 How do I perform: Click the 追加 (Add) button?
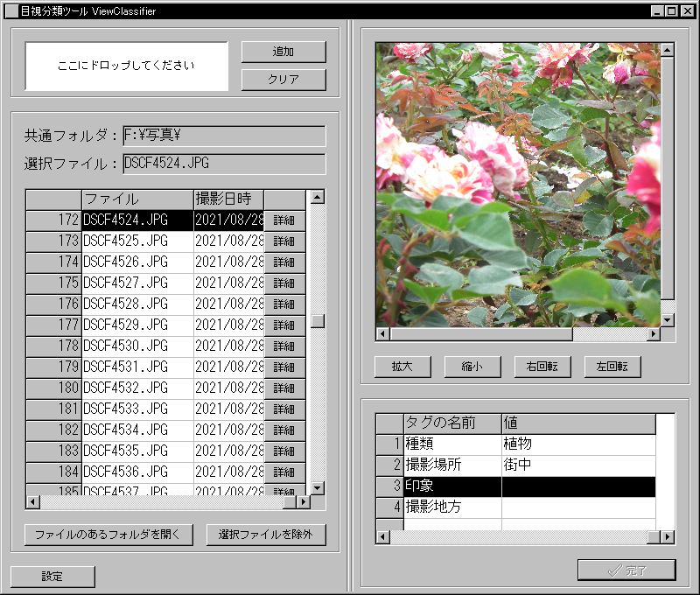[x=283, y=52]
